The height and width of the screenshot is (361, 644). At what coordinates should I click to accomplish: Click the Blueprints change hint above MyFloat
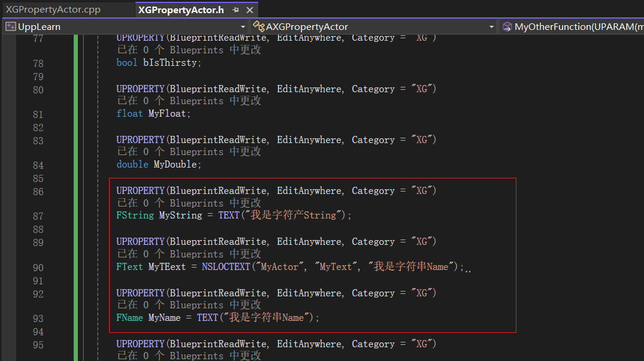pyautogui.click(x=189, y=101)
